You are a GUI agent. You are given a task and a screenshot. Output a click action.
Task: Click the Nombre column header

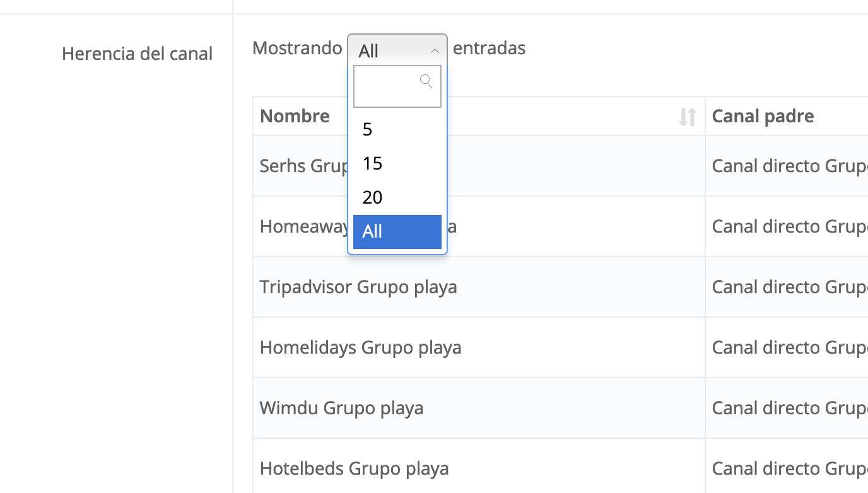(x=479, y=116)
